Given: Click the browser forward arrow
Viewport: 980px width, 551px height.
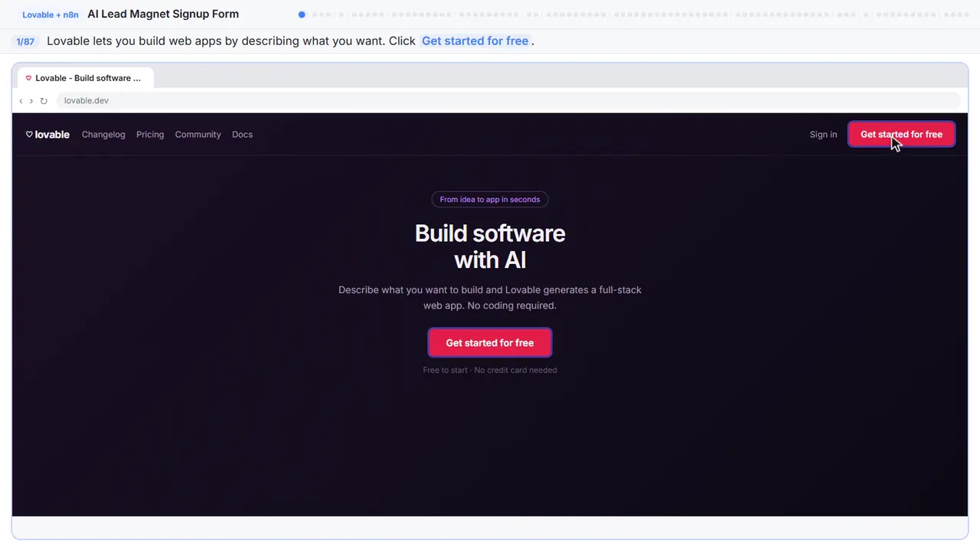Looking at the screenshot, I should click(31, 101).
